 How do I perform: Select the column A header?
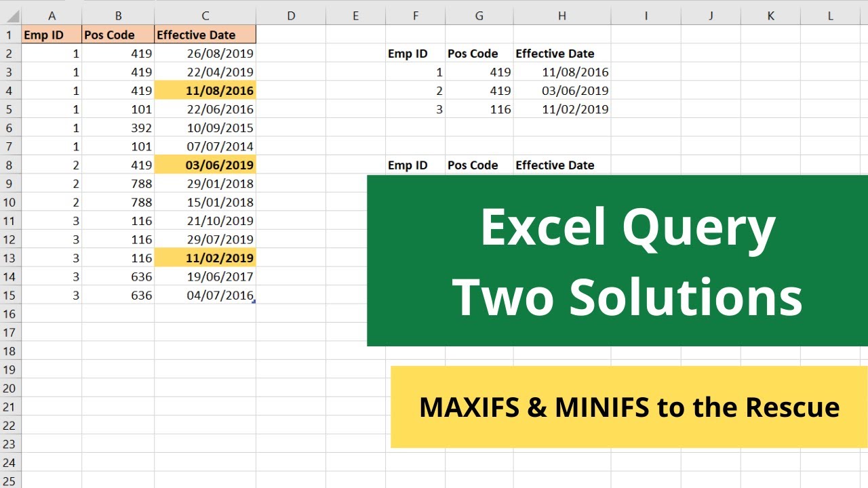[x=52, y=15]
